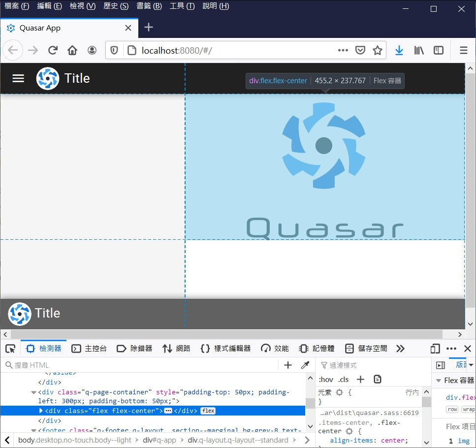Open the browser home page

(x=72, y=50)
